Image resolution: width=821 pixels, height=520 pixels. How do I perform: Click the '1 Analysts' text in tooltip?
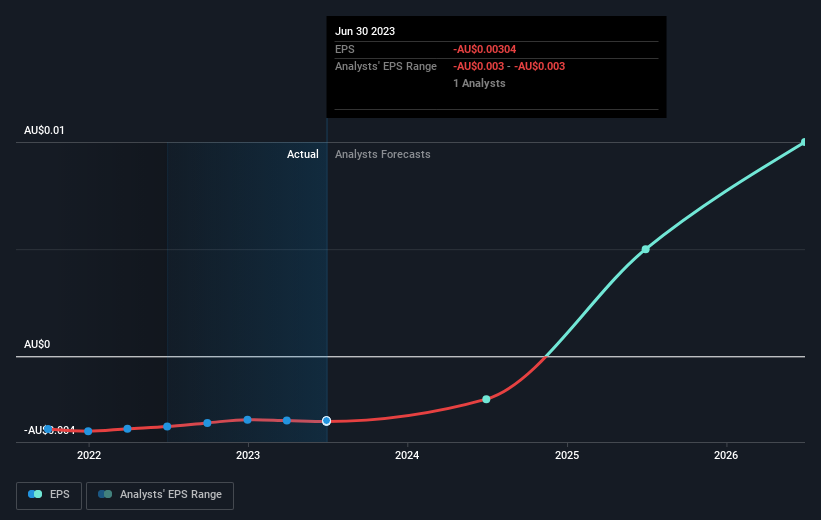pyautogui.click(x=479, y=83)
